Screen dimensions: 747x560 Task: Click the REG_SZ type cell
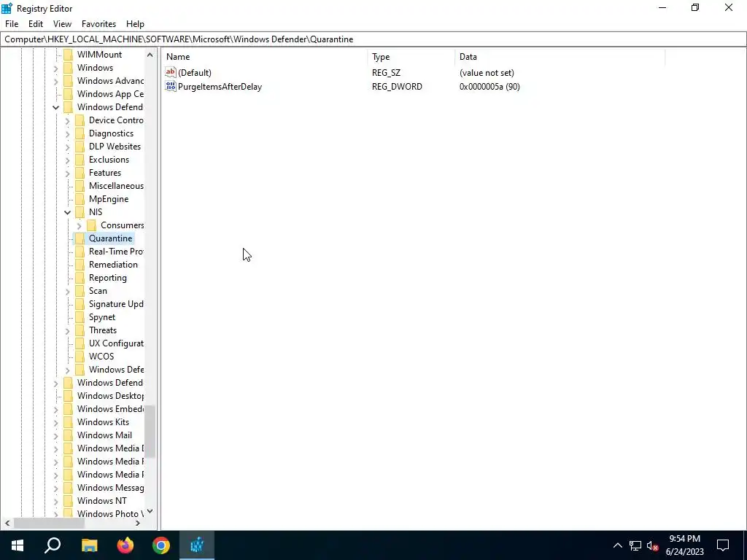coord(386,73)
